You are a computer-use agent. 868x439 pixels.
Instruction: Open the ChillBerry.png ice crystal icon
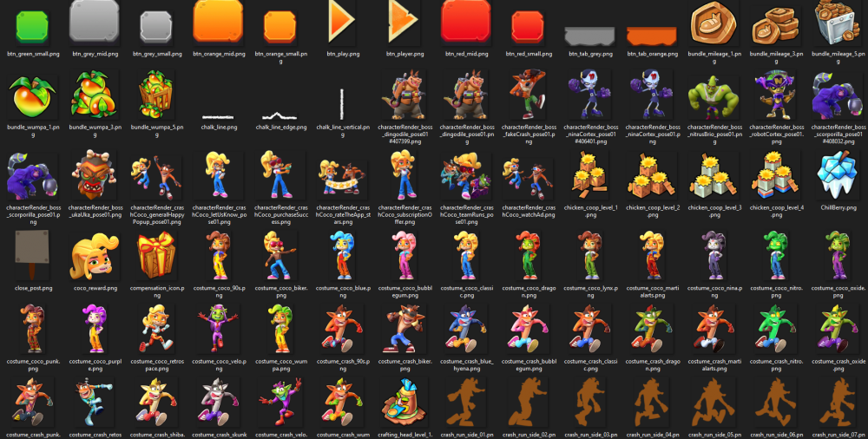click(x=838, y=175)
